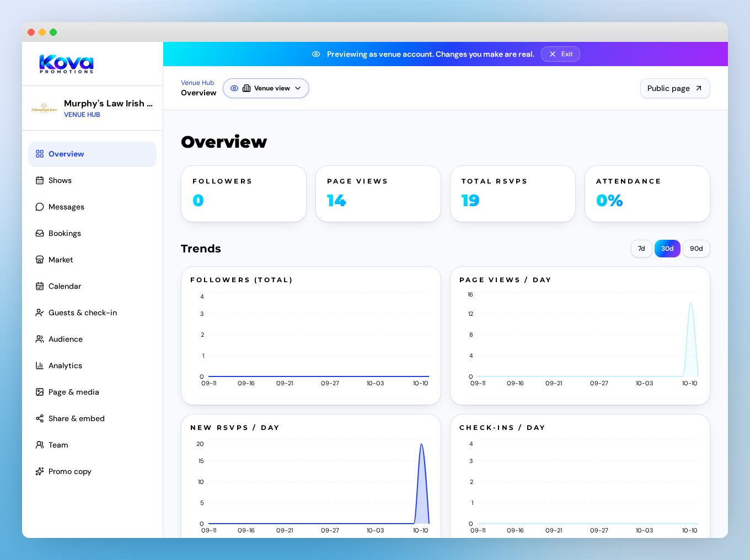750x560 pixels.
Task: Select the 90d trends range
Action: tap(697, 249)
